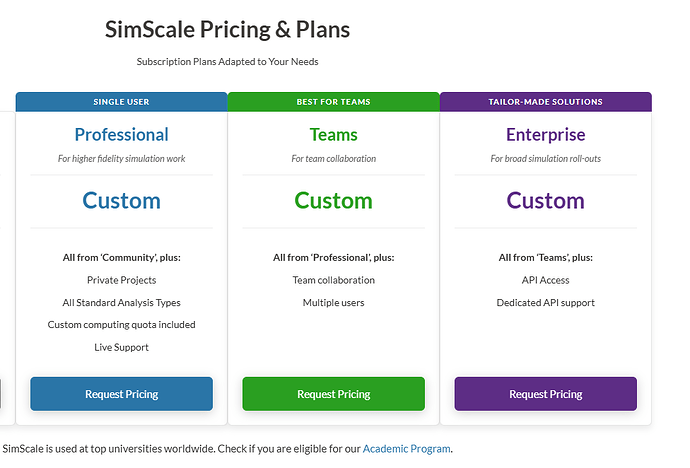
Task: Select the Best for Teams banner
Action: [333, 102]
